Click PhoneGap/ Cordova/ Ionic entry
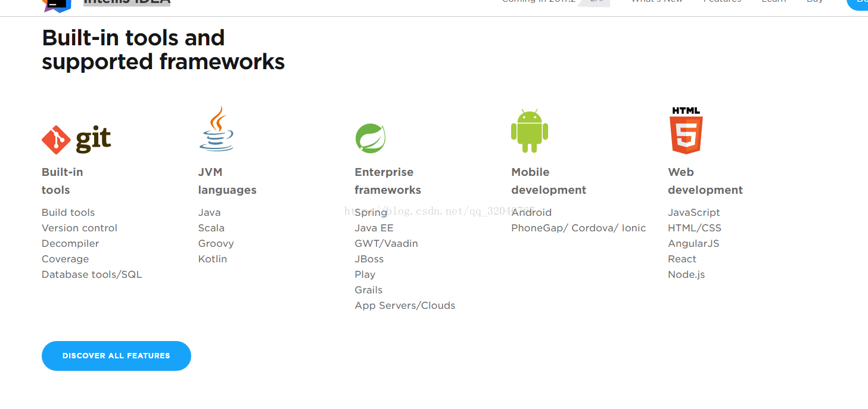This screenshot has height=409, width=868. coord(578,228)
